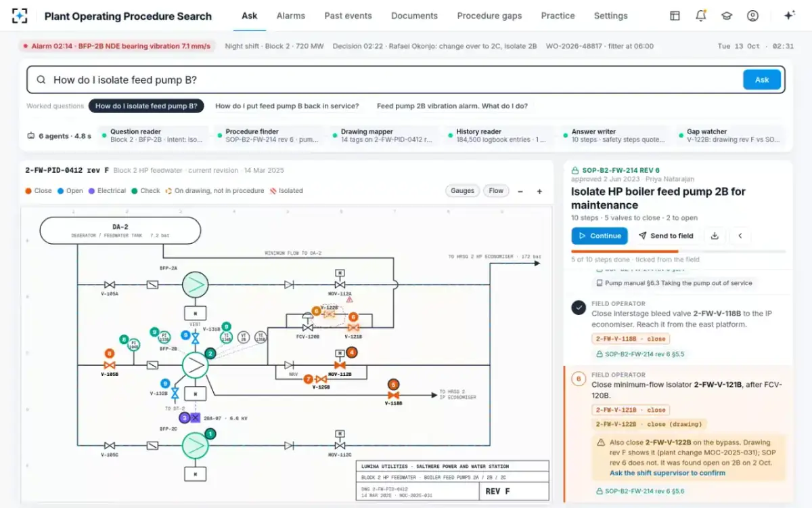The image size is (812, 508).
Task: Open the Settings tab
Action: (x=610, y=16)
